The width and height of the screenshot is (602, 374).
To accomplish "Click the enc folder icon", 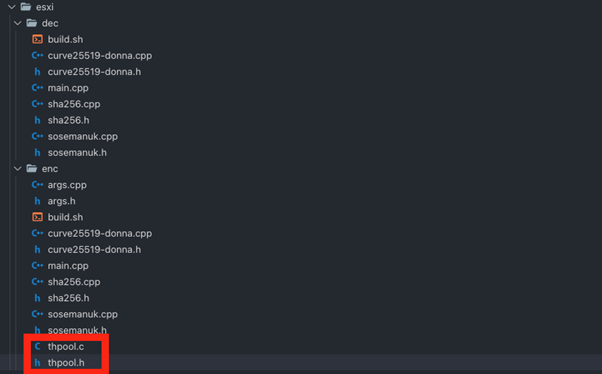I will point(31,169).
